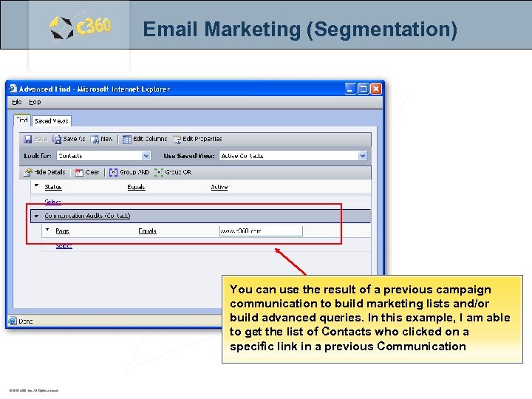Click Select link under Status row
The image size is (532, 399).
click(x=52, y=202)
